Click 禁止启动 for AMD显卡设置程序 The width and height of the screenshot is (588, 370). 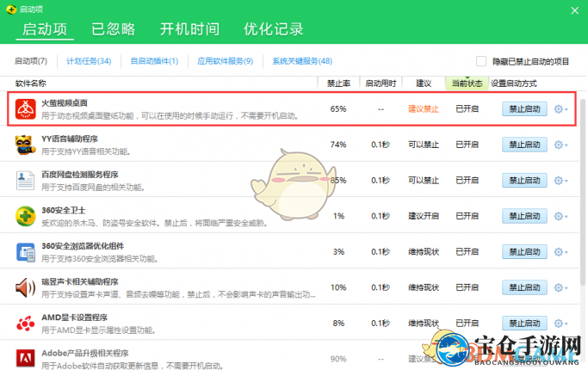point(524,324)
